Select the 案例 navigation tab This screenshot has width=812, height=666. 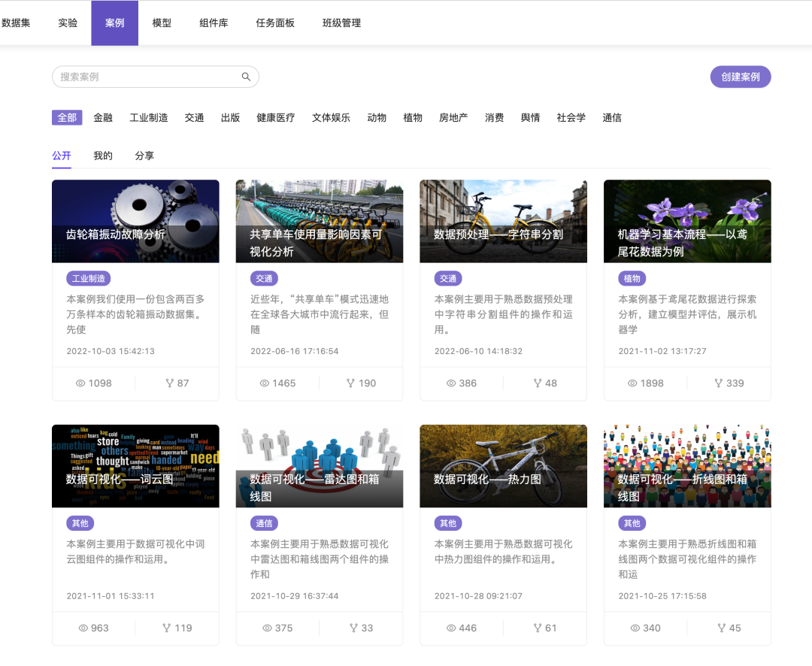click(114, 23)
